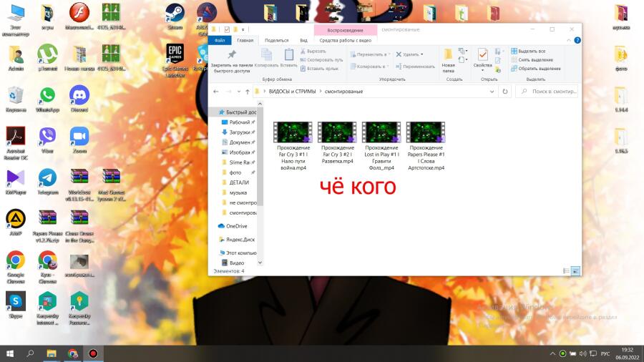The height and width of the screenshot is (362, 644).
Task: Click the blue Help question mark icon
Action: [x=577, y=40]
